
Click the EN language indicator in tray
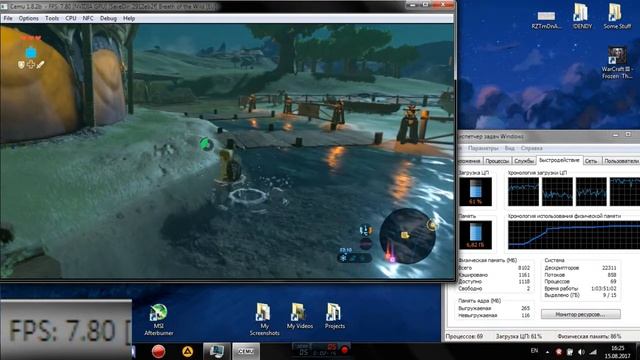tap(534, 351)
